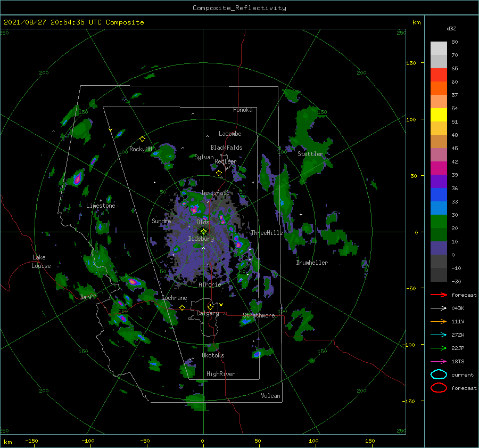
Task: Click the Drumheller label
Action: 312,263
